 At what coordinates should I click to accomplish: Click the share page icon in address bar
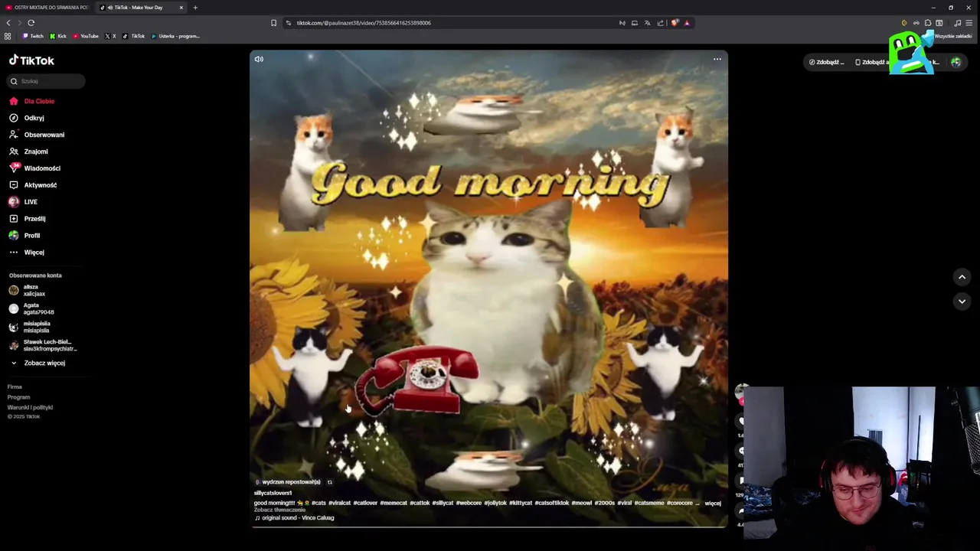click(660, 23)
